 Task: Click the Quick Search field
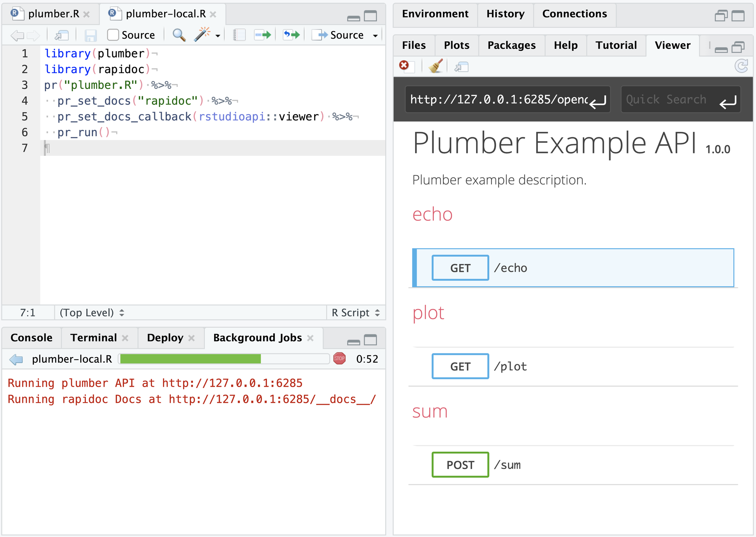click(681, 100)
